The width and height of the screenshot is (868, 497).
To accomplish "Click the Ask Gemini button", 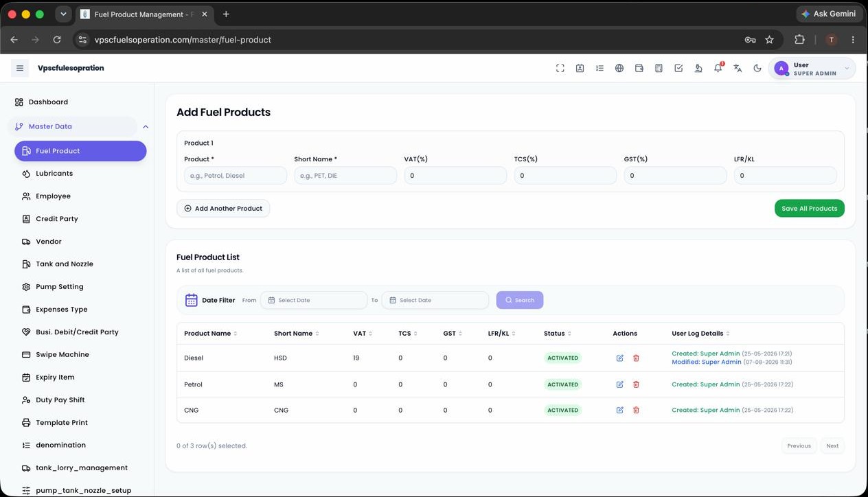I will coord(828,14).
